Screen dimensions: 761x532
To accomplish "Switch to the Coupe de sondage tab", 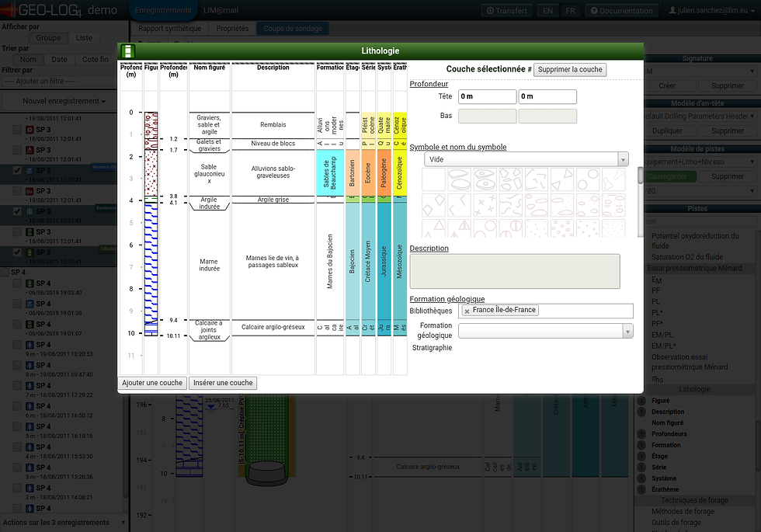I will [293, 29].
